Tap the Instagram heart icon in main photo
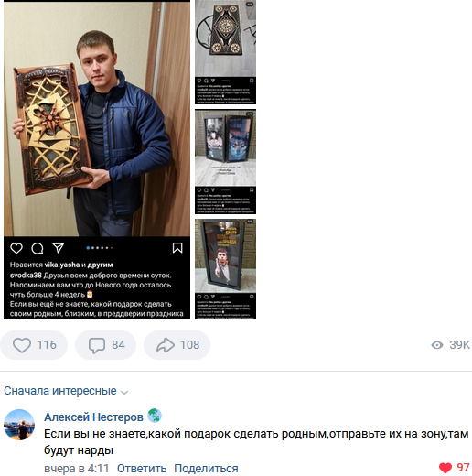This screenshot has height=476, width=472. click(x=16, y=248)
